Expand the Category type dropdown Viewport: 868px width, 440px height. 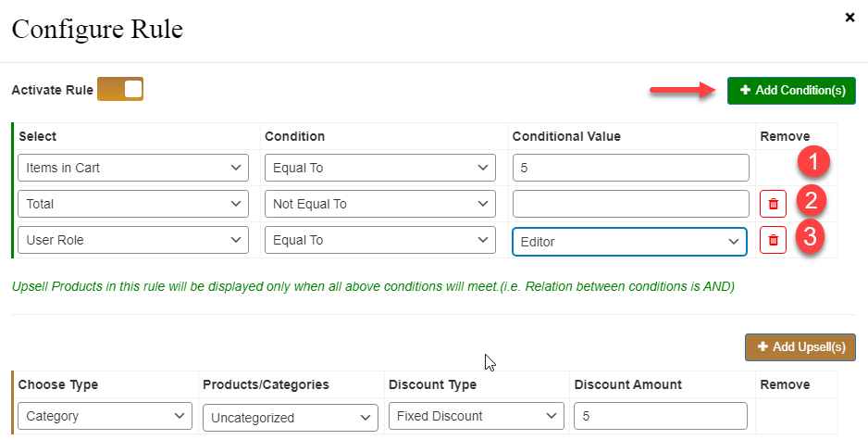[105, 416]
